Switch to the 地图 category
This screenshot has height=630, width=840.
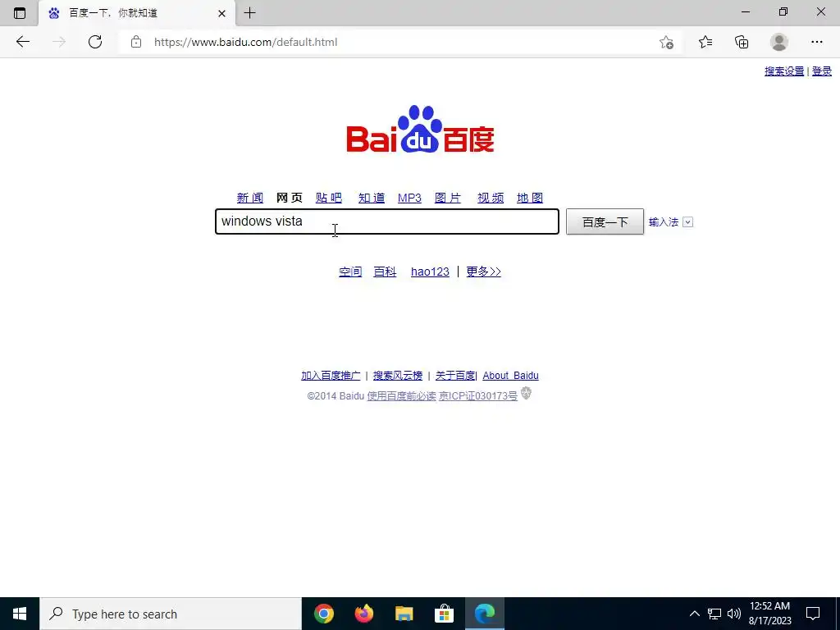[530, 198]
